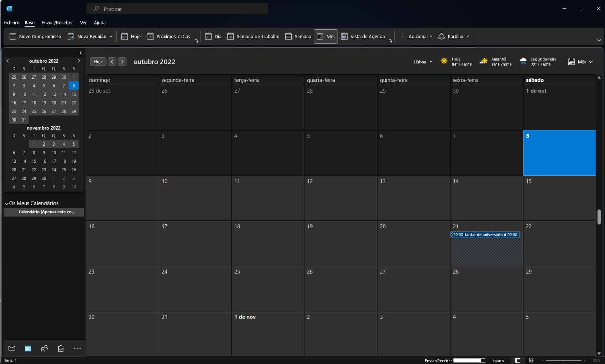Open the Mail view icon
This screenshot has height=364, width=605.
tap(12, 348)
